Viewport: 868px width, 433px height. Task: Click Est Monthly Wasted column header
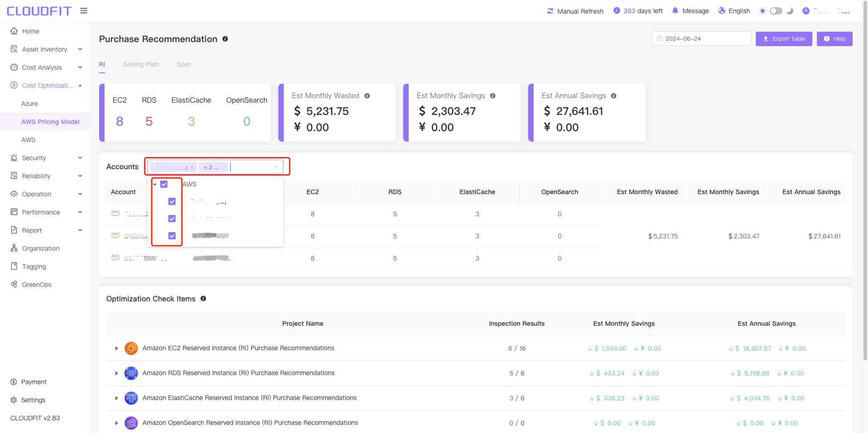click(x=647, y=192)
